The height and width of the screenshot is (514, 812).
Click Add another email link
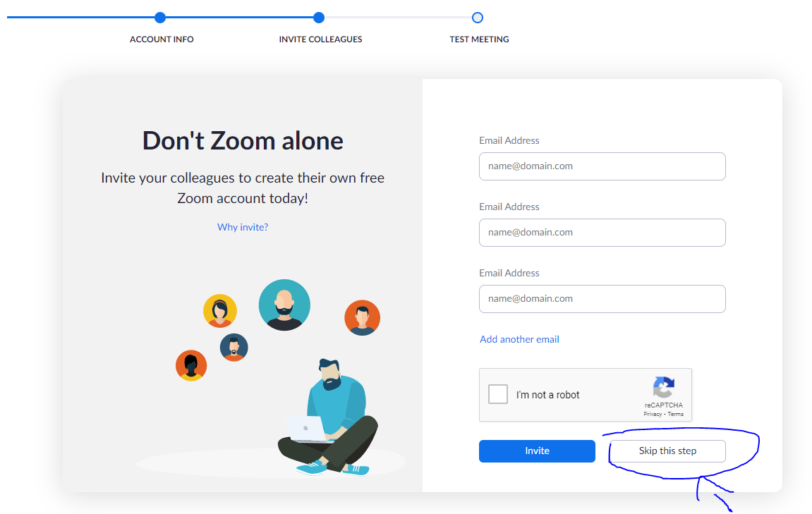click(519, 339)
